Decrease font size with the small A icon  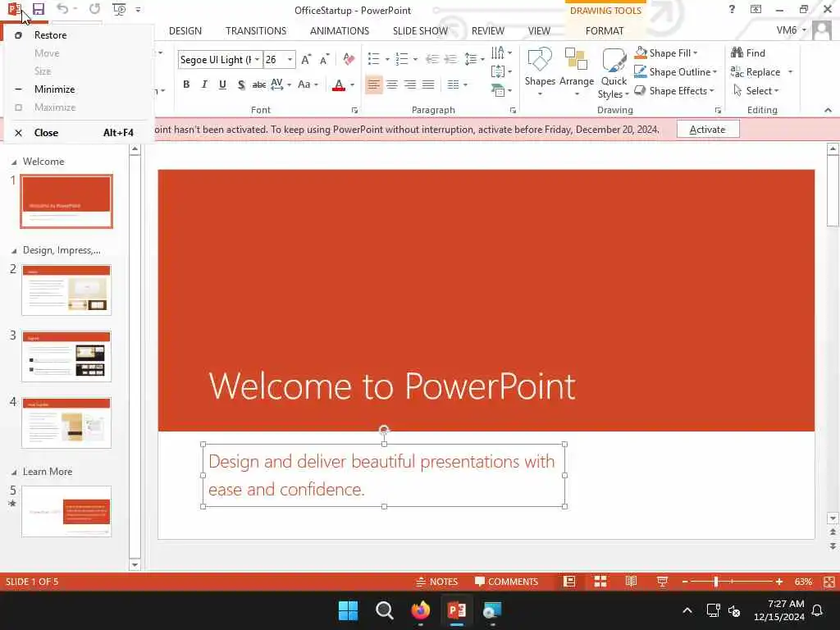324,59
